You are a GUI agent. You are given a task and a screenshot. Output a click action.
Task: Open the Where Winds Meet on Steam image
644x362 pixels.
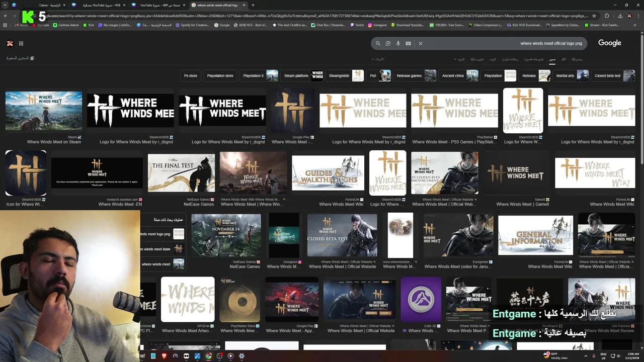pyautogui.click(x=44, y=111)
